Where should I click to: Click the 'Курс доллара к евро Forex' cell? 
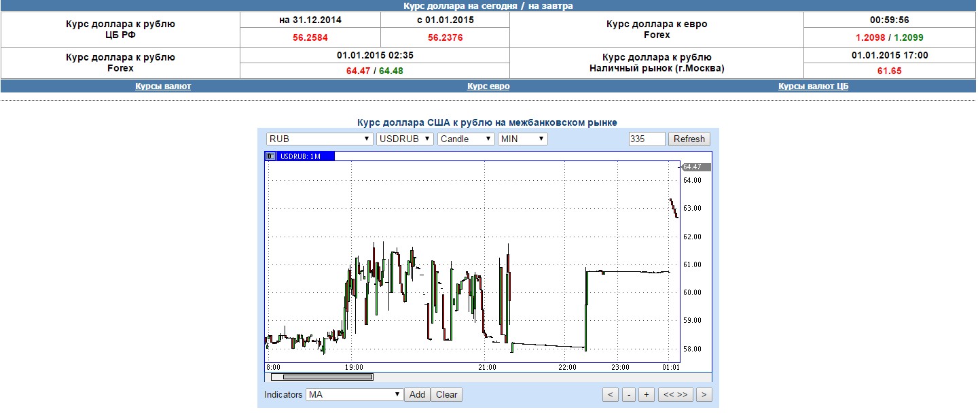click(x=657, y=29)
